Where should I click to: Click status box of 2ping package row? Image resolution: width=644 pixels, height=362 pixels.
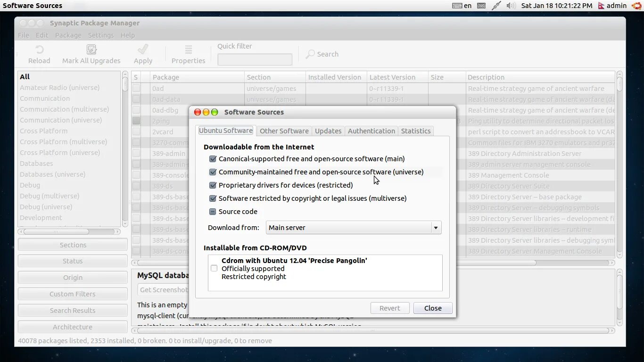[136, 121]
